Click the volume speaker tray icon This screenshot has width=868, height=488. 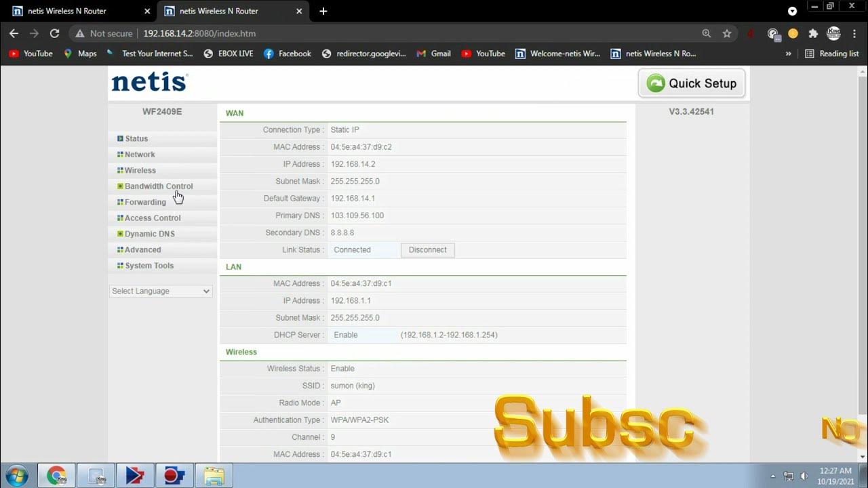click(x=804, y=476)
